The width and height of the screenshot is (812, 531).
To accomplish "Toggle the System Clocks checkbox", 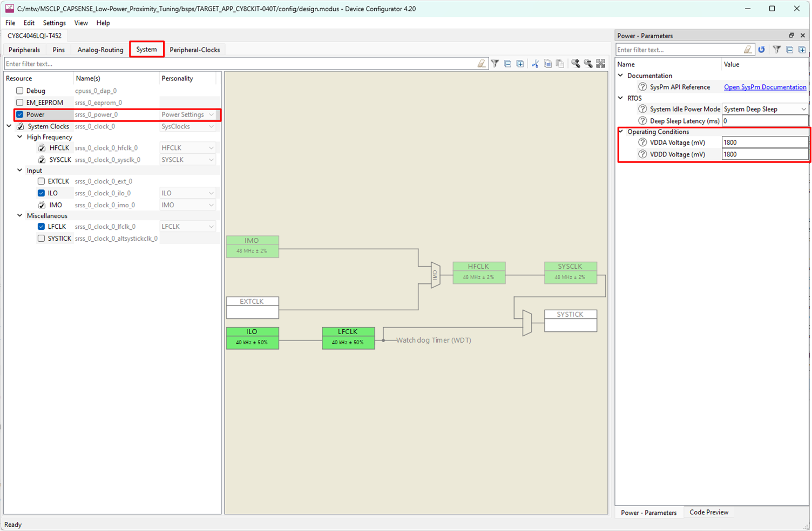I will (21, 126).
